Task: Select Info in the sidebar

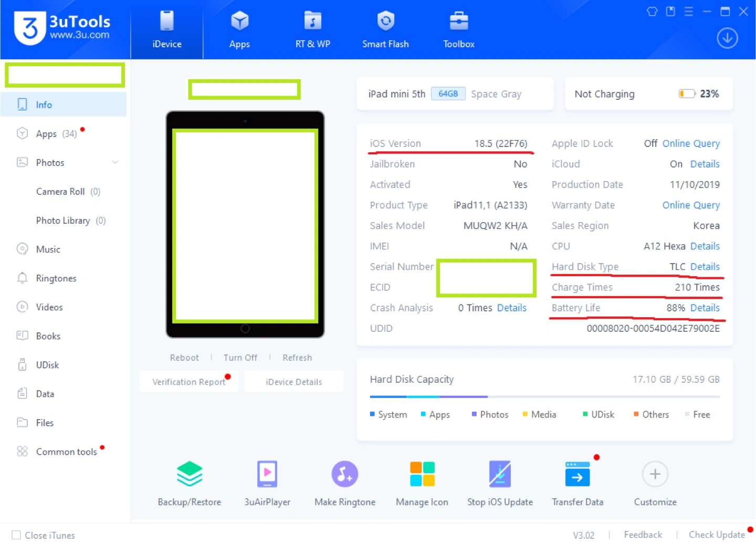Action: 64,104
